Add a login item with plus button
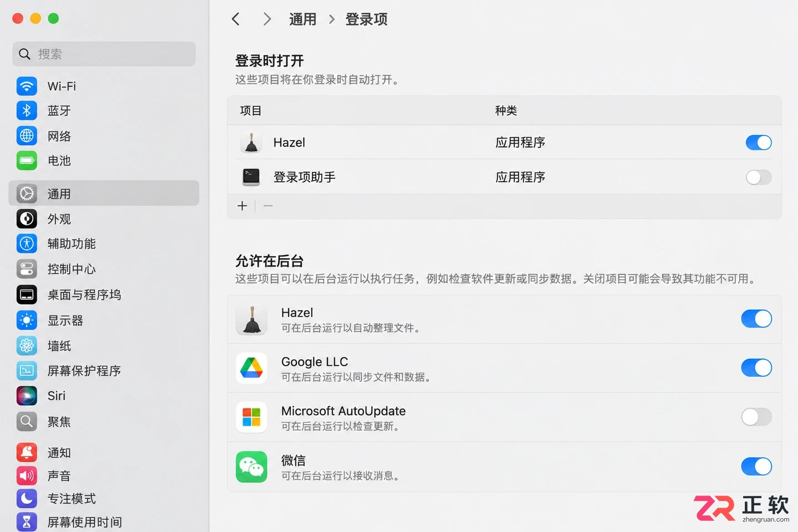This screenshot has height=532, width=798. pos(242,206)
